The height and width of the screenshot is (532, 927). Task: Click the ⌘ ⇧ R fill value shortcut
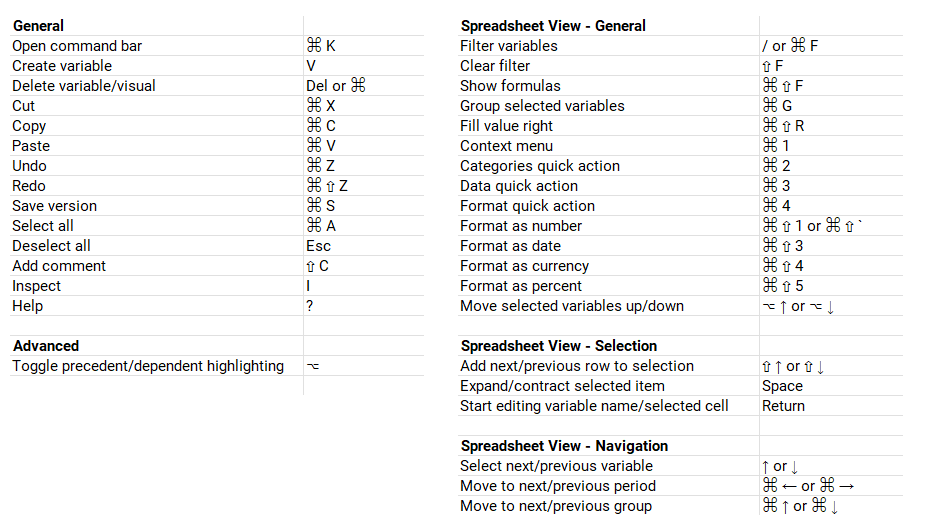(x=783, y=126)
